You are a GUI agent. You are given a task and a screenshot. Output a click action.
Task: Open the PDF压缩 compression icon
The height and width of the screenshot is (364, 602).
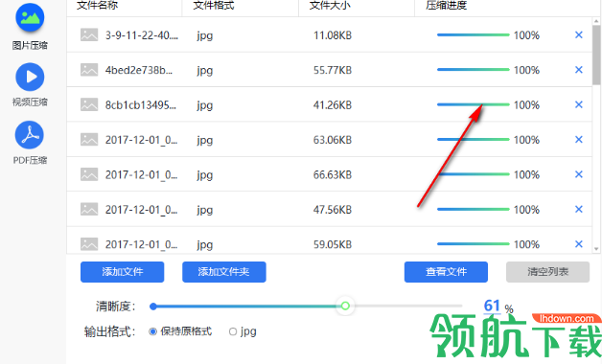click(x=30, y=135)
